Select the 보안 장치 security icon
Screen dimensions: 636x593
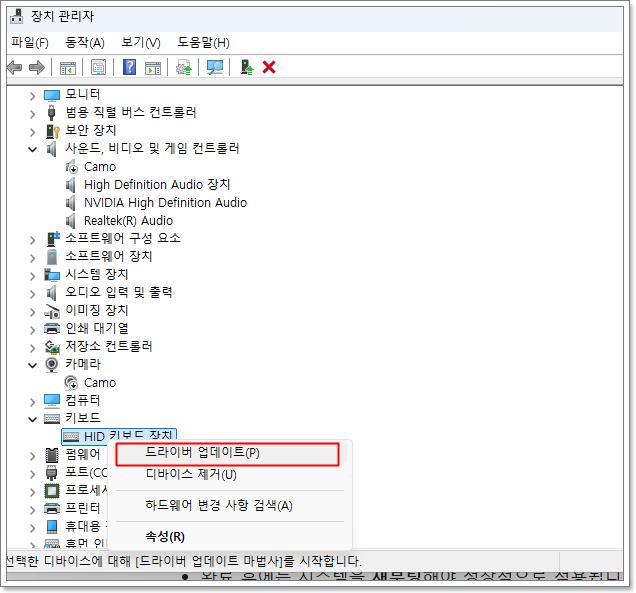pyautogui.click(x=52, y=131)
